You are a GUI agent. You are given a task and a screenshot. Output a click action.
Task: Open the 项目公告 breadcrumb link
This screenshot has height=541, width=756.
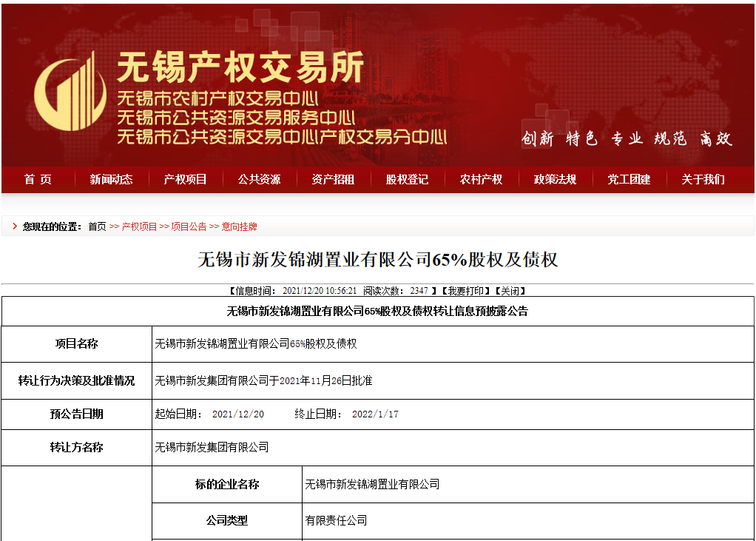pos(189,227)
